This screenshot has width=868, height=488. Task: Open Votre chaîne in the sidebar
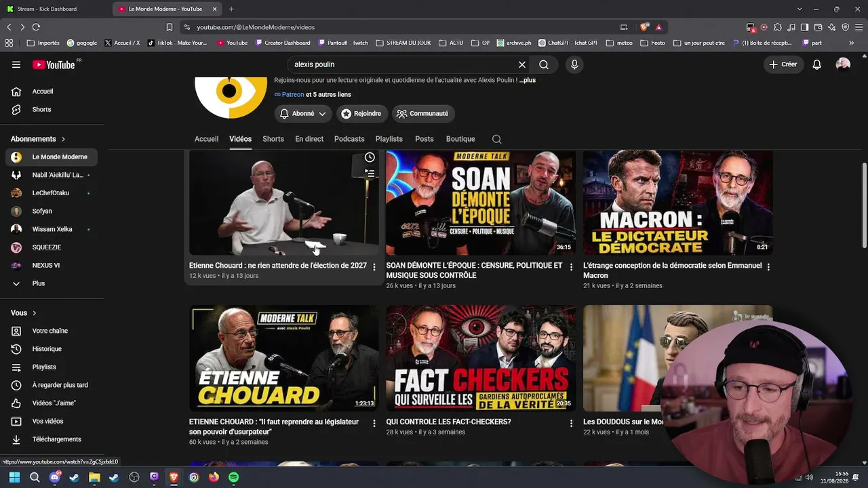pyautogui.click(x=52, y=331)
